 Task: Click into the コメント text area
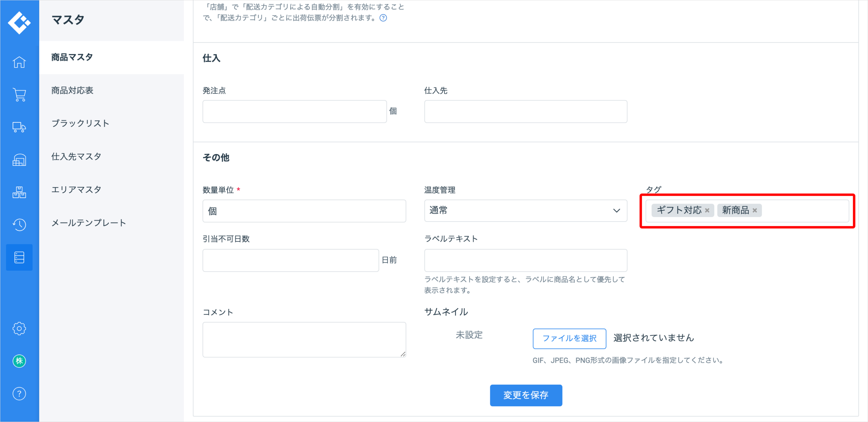pyautogui.click(x=304, y=340)
